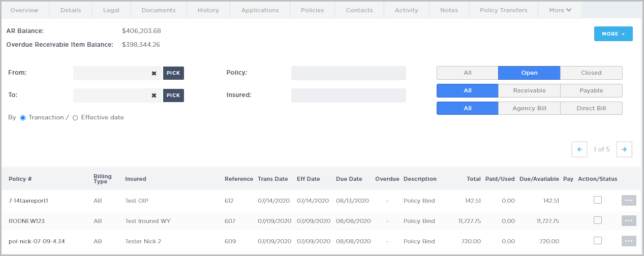Viewport: 644px width, 256px height.
Task: Go to next page with right arrow
Action: pyautogui.click(x=624, y=149)
